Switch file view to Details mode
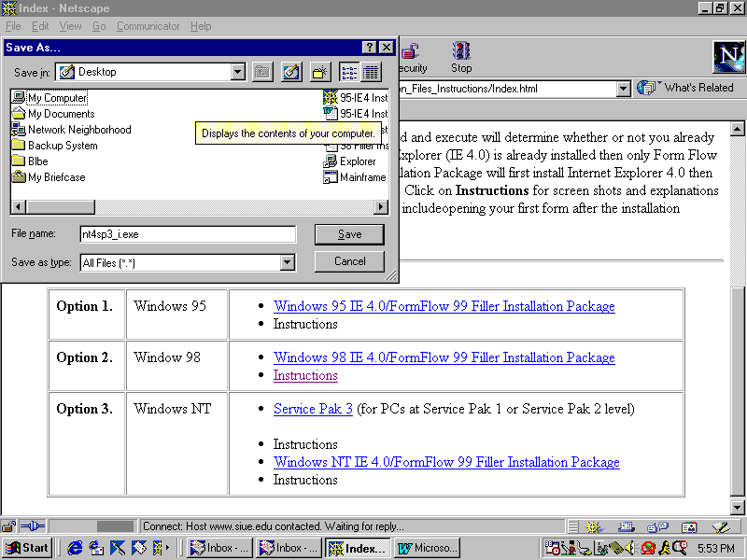 pos(371,72)
